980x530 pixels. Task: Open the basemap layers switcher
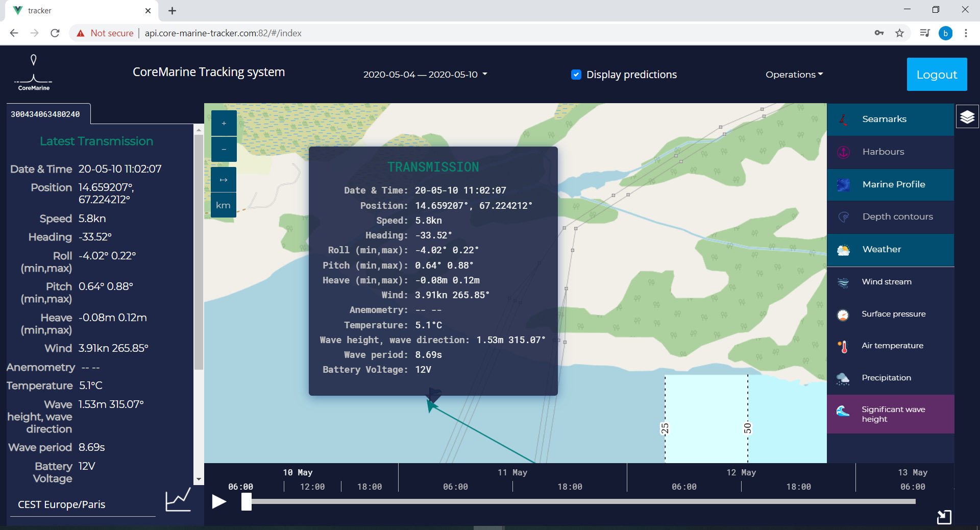[x=967, y=116]
